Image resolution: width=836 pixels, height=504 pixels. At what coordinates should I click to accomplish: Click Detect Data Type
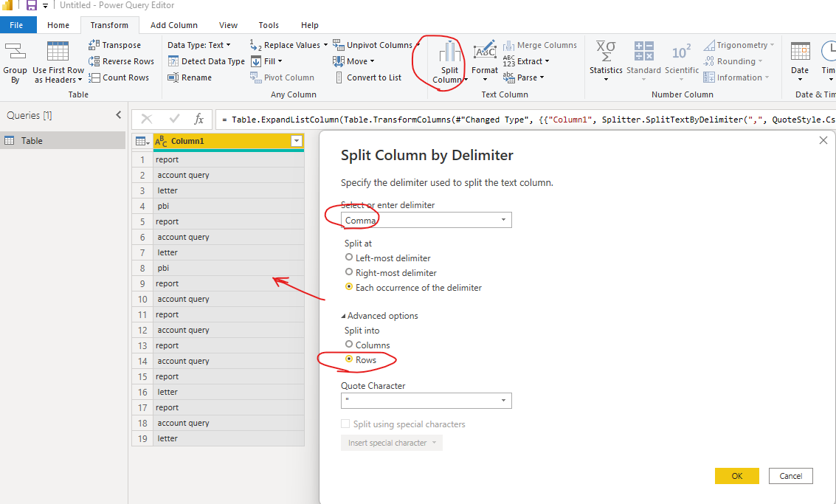click(206, 61)
